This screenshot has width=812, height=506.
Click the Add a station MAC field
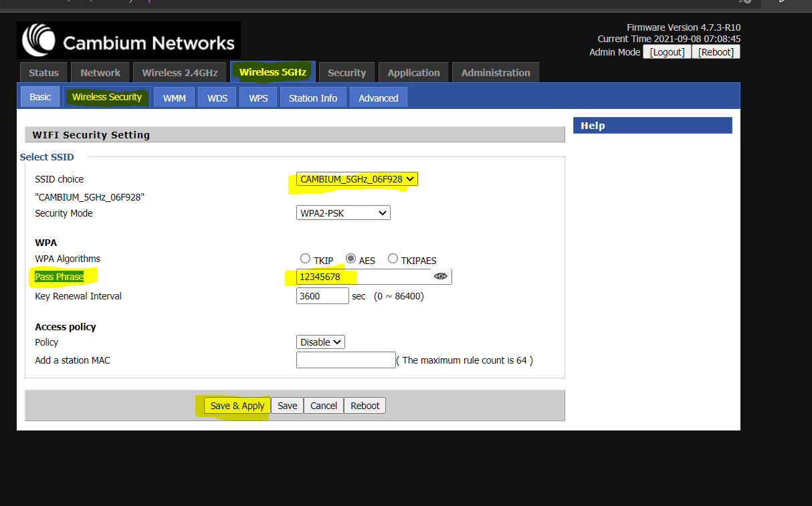[x=346, y=360]
